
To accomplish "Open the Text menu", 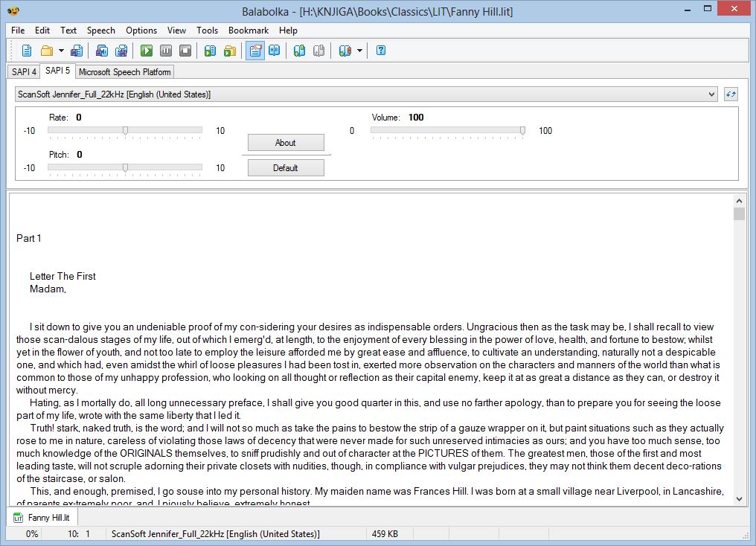I will click(68, 30).
